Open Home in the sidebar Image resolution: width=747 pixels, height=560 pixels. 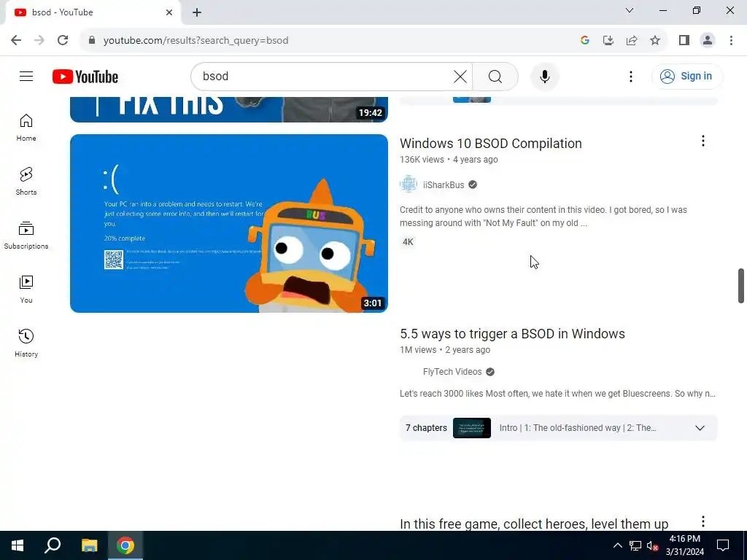point(26,128)
